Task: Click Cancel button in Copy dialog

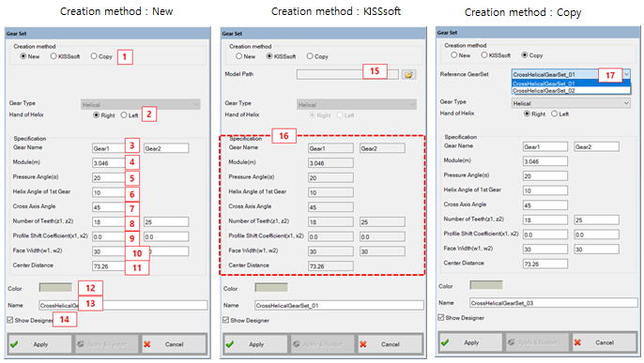Action: [x=605, y=342]
